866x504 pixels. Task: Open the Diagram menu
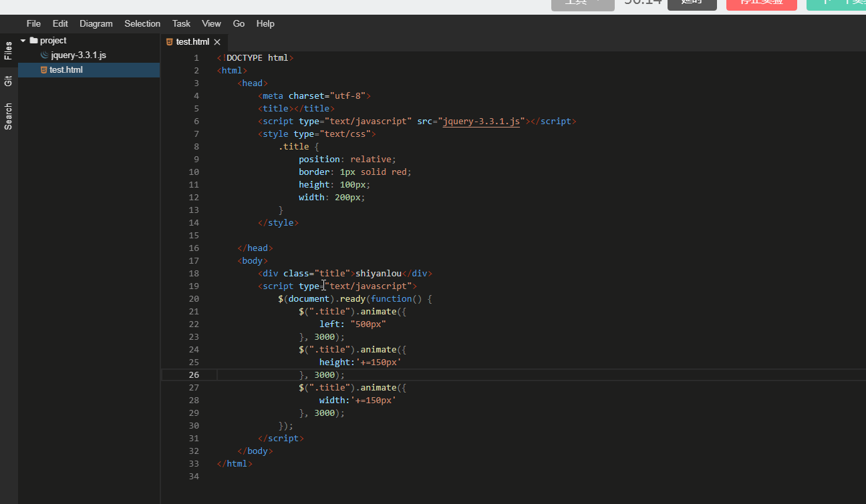[96, 23]
